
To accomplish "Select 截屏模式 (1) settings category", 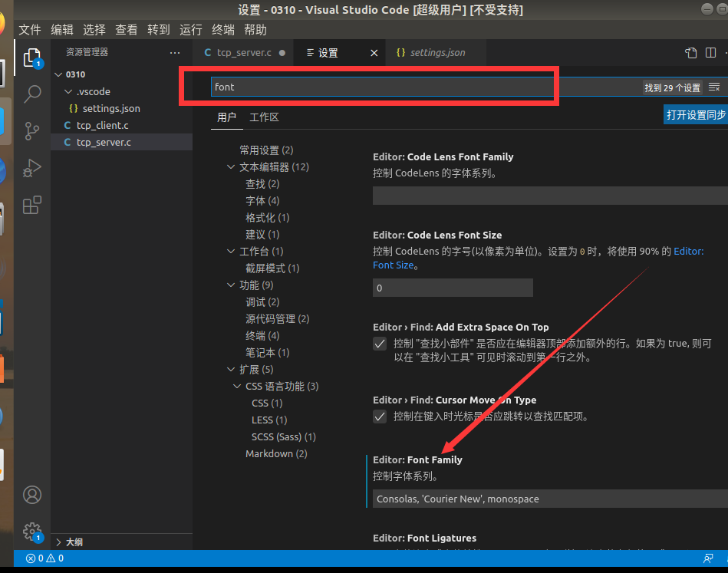I will point(272,268).
